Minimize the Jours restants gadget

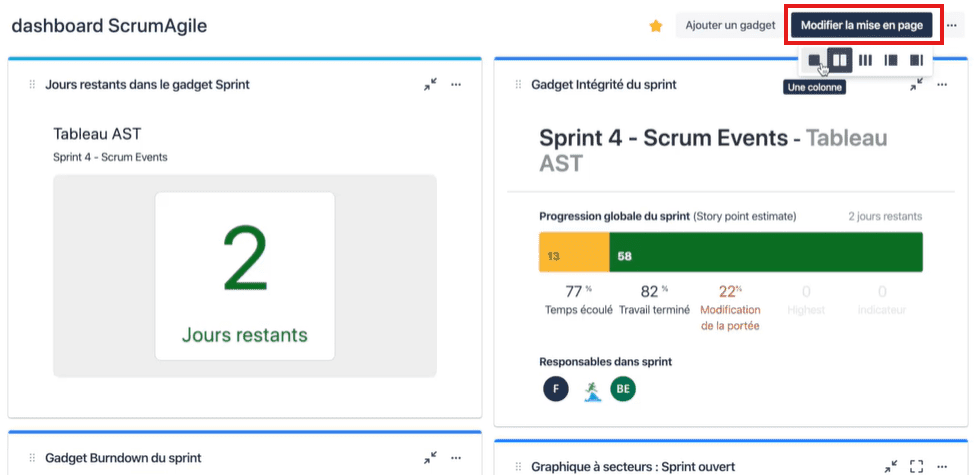tap(430, 84)
